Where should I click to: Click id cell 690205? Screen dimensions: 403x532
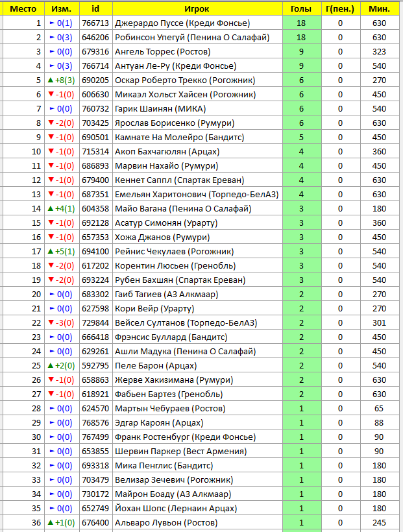pyautogui.click(x=96, y=80)
